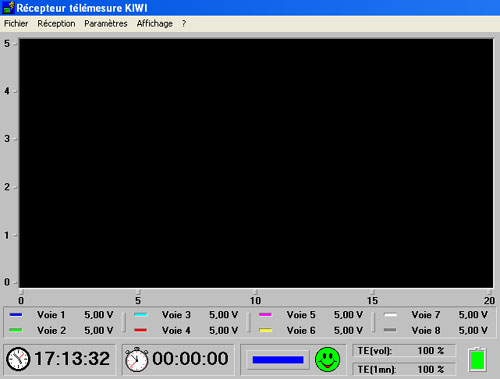
Task: Select the blue Voie 1 color swatch
Action: pyautogui.click(x=16, y=314)
